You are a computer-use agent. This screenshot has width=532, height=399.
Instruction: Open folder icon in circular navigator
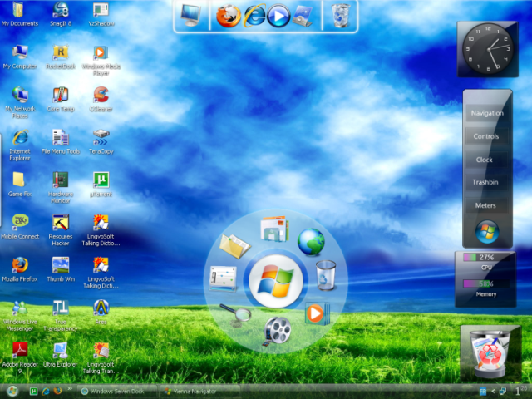[x=234, y=246]
